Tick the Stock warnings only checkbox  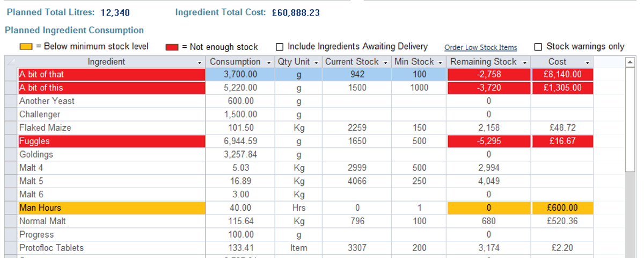(x=538, y=47)
